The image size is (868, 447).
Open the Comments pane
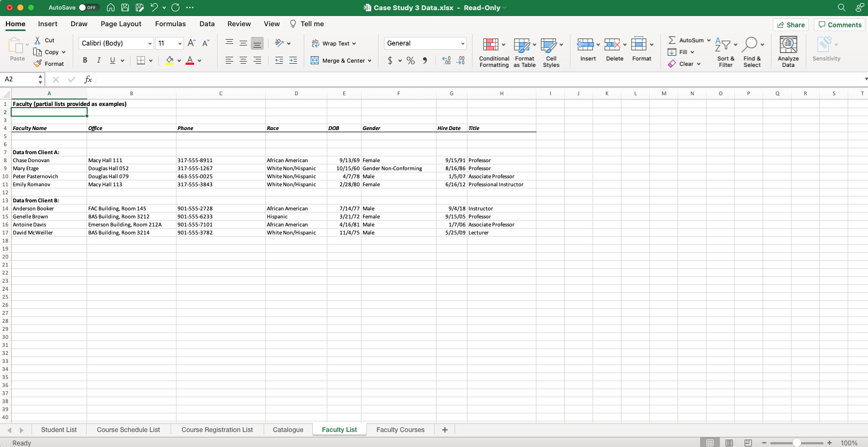tap(840, 25)
